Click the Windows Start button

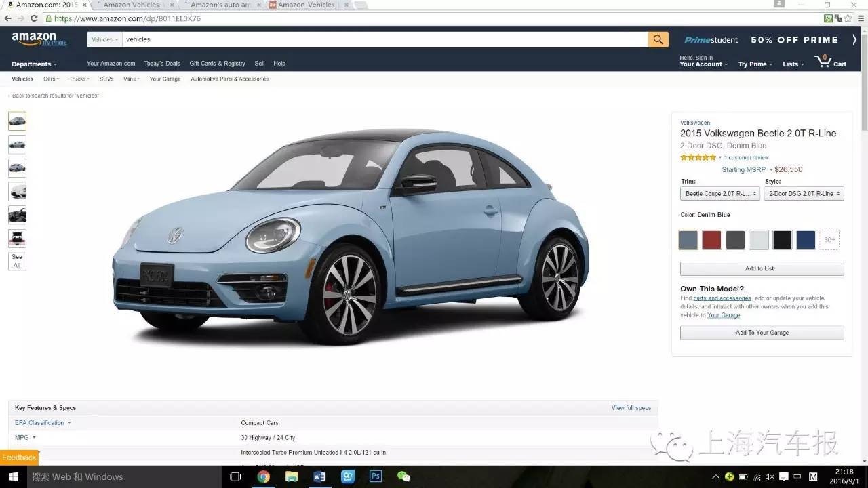click(13, 476)
